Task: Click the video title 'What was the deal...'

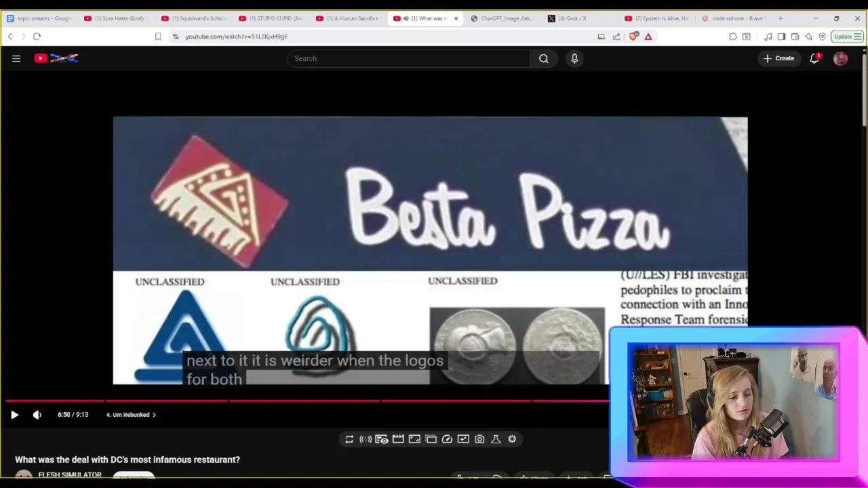Action: coord(127,460)
